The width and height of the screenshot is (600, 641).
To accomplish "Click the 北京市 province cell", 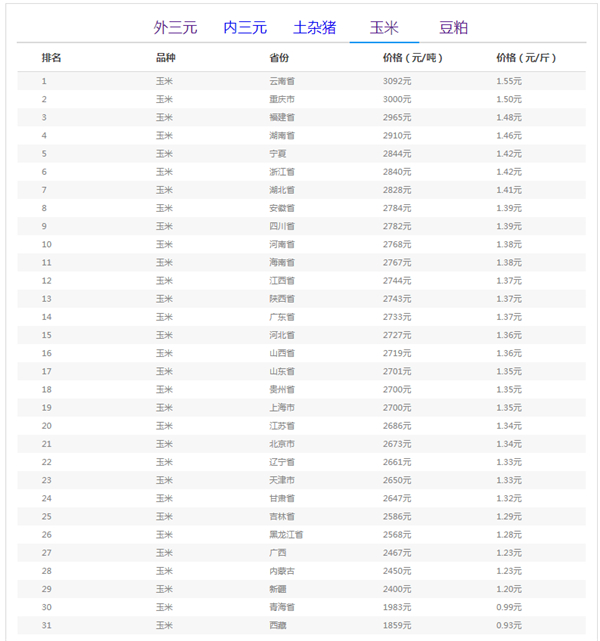I will [282, 443].
